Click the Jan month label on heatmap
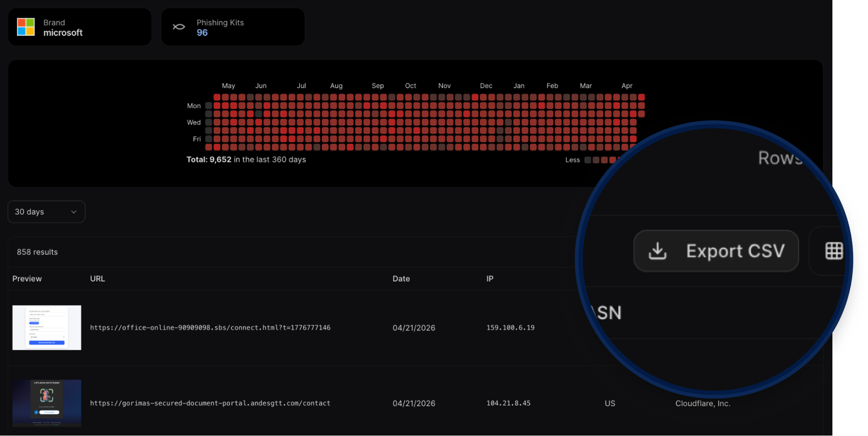Viewport: 868px width, 436px height. coord(519,86)
